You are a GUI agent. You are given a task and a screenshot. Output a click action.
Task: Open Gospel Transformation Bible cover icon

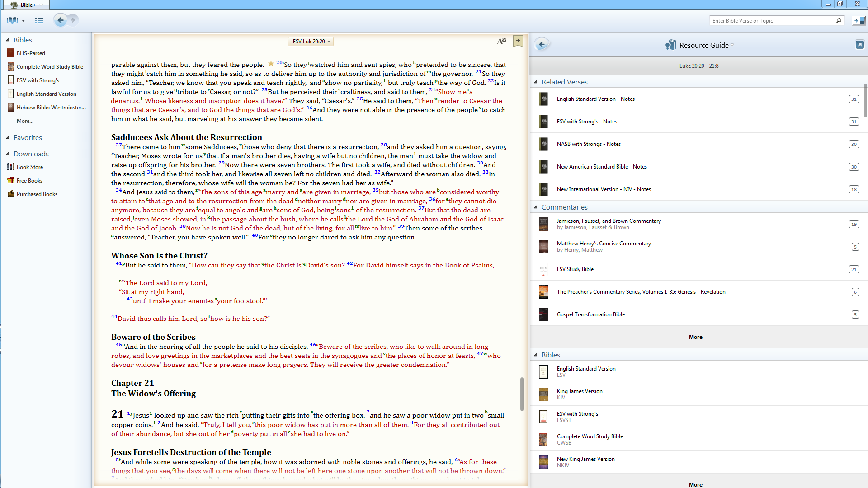pos(543,314)
